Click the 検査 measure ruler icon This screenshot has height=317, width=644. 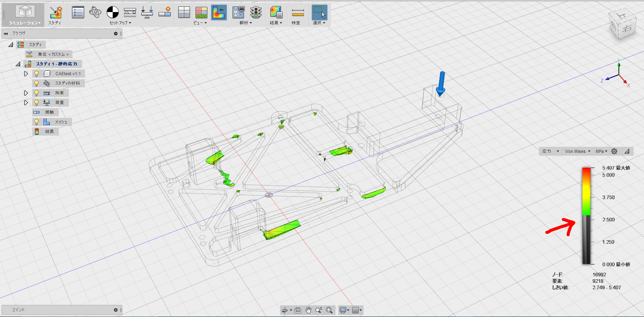point(298,12)
